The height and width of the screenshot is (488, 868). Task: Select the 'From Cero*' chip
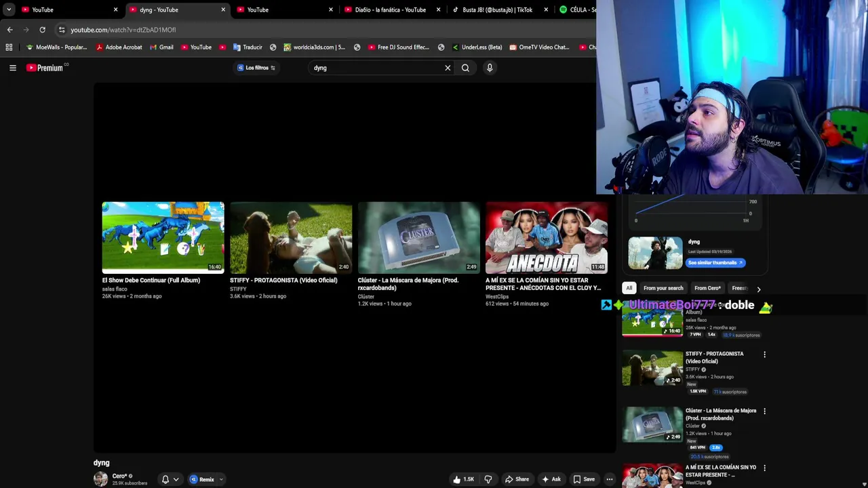click(707, 288)
